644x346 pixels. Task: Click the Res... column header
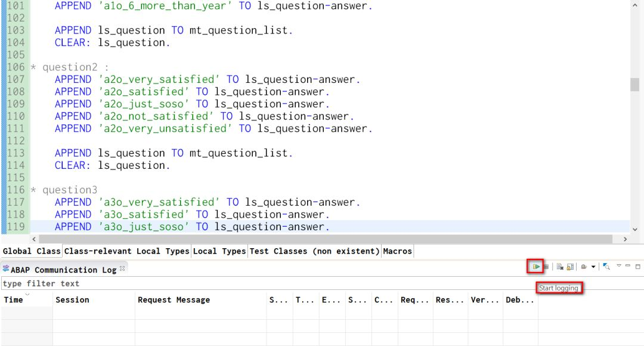[x=450, y=299]
